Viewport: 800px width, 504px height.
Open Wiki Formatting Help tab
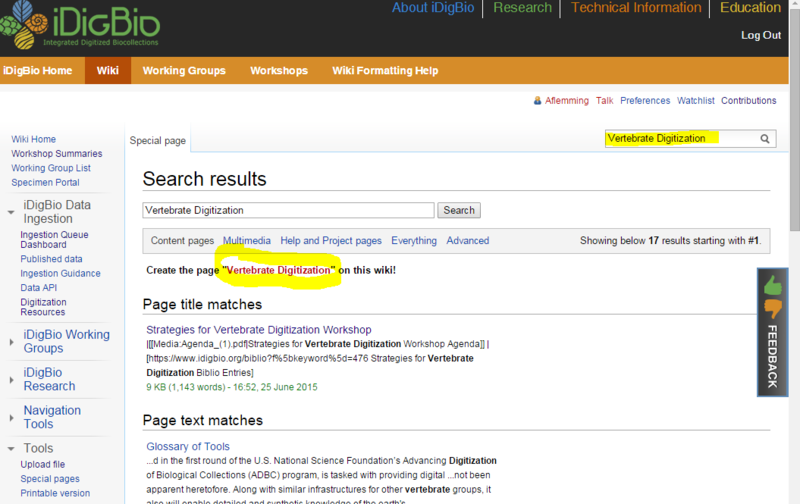point(385,70)
